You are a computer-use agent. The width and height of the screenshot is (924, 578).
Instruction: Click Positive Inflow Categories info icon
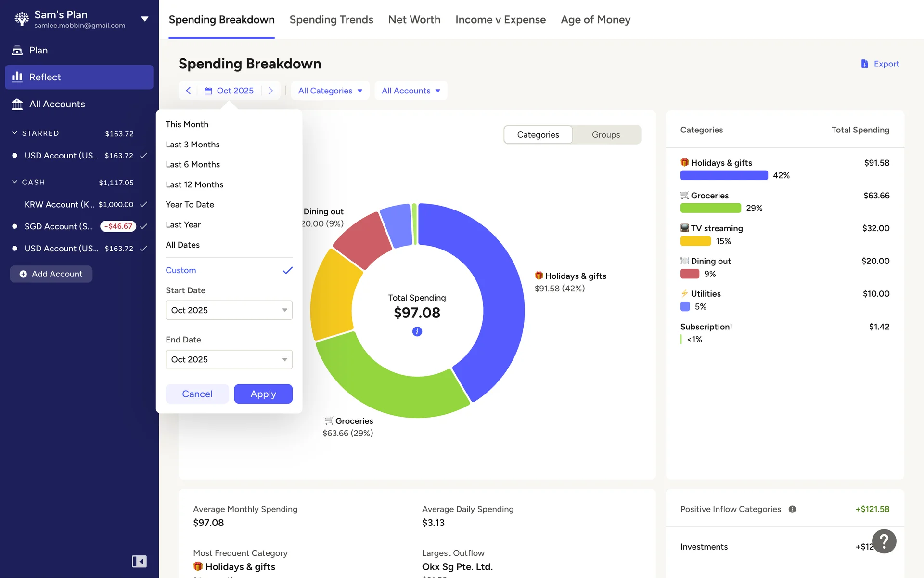(792, 509)
